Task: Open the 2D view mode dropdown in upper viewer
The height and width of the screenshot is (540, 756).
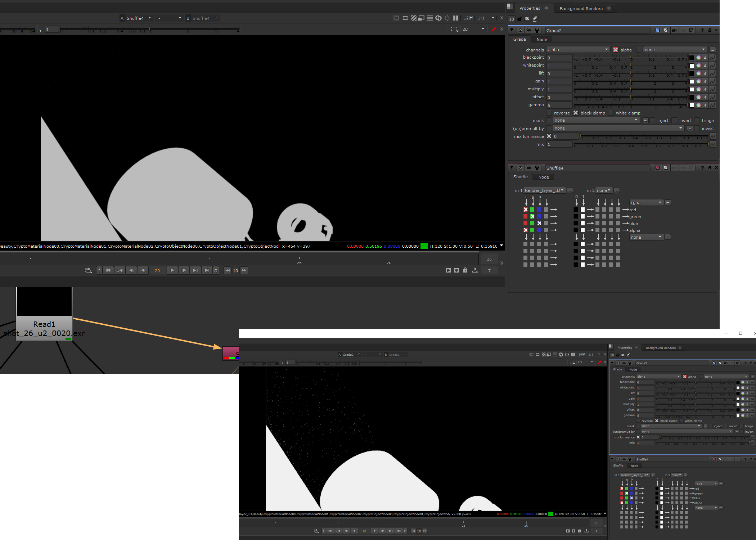Action: 474,29
